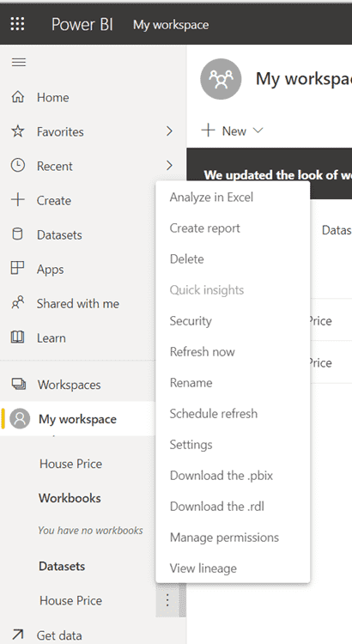Screen dimensions: 352x644
Task: Expand the Favorites flyout chevron
Action: (169, 131)
